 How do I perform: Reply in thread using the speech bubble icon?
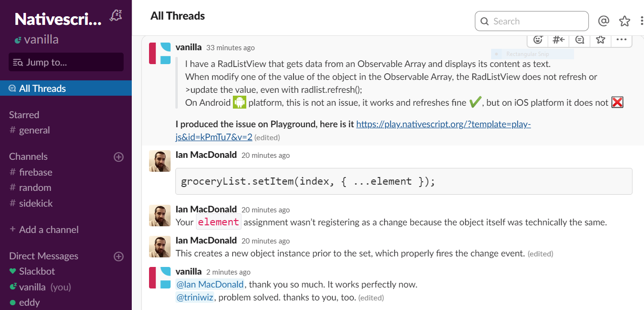(x=579, y=40)
